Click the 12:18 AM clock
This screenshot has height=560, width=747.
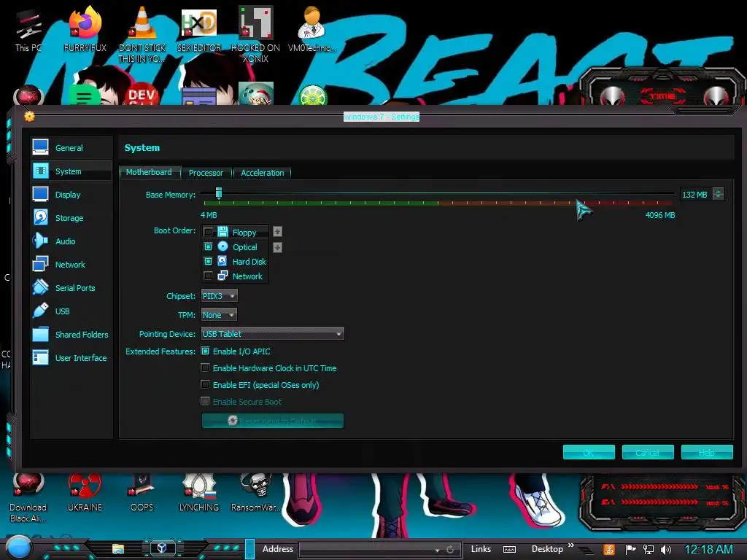tap(708, 550)
